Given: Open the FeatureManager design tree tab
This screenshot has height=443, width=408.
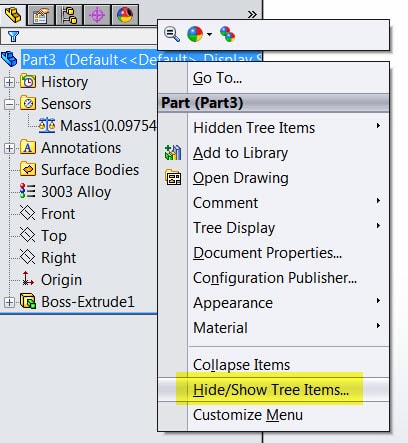Looking at the screenshot, I should click(13, 14).
